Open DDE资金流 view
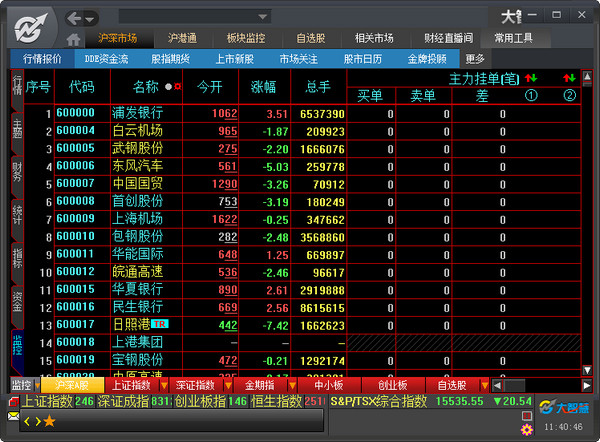Screen dimensions: 600x442 point(106,59)
